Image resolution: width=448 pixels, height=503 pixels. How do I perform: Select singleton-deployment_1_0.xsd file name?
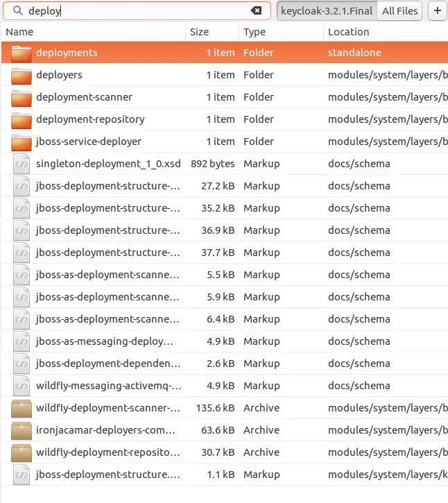(108, 164)
